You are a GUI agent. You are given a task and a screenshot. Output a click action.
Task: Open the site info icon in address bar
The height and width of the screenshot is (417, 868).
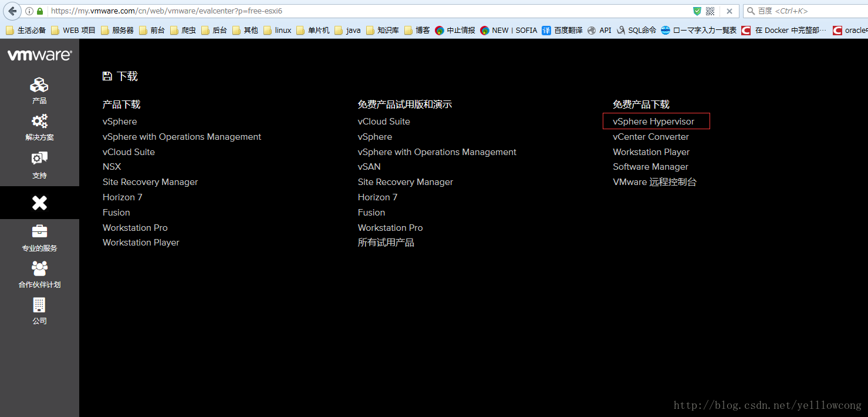point(29,11)
